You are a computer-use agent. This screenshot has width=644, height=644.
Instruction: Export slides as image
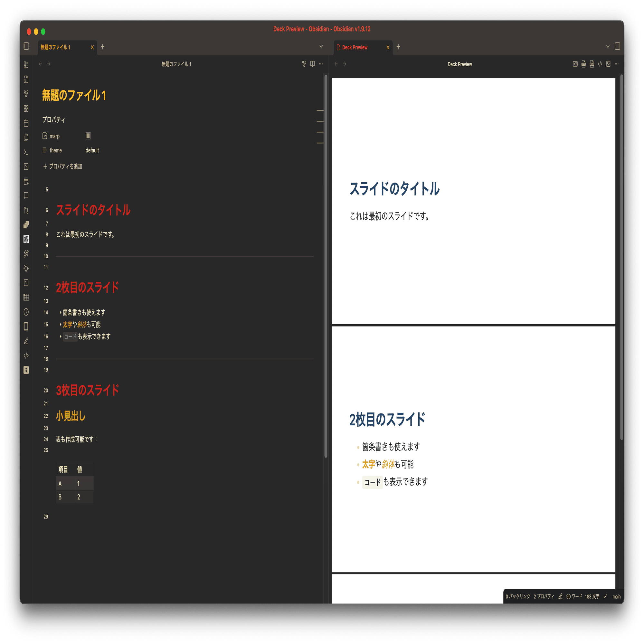[608, 64]
